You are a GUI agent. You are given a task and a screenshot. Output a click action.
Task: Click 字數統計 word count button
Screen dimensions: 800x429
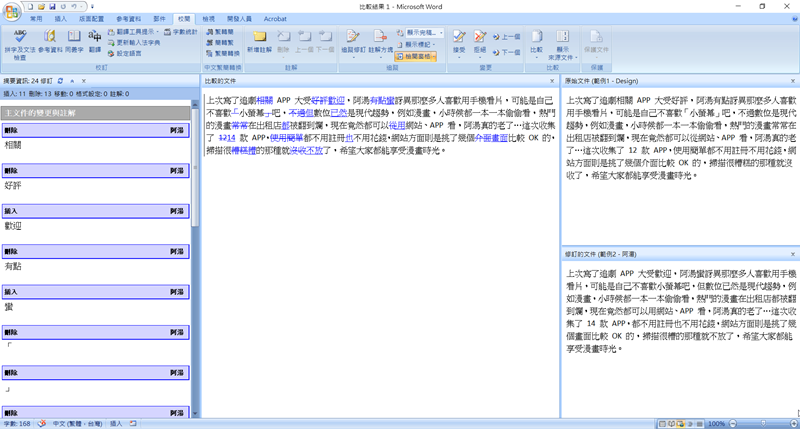pyautogui.click(x=183, y=32)
